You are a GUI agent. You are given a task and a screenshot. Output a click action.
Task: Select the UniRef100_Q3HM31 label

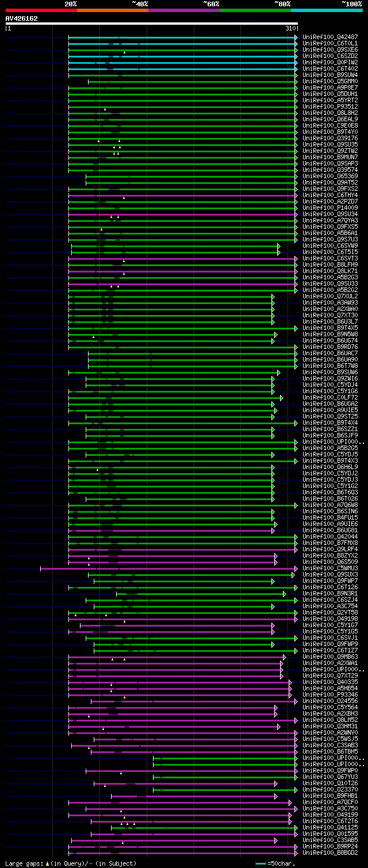330,726
